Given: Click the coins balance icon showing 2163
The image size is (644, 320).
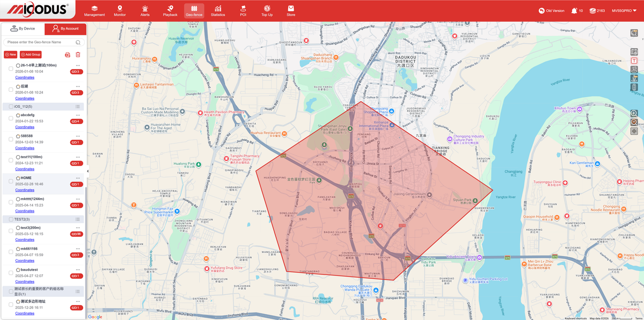Looking at the screenshot, I should 597,11.
